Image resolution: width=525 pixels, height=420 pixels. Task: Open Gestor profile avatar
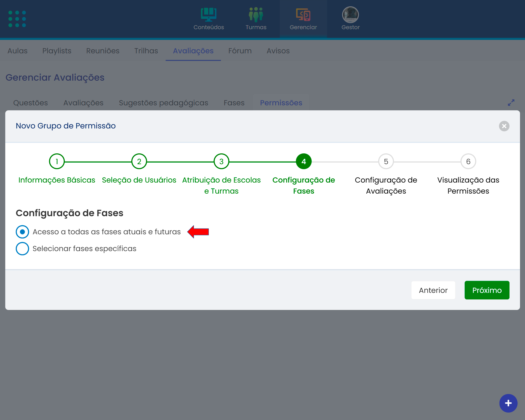[x=350, y=15]
